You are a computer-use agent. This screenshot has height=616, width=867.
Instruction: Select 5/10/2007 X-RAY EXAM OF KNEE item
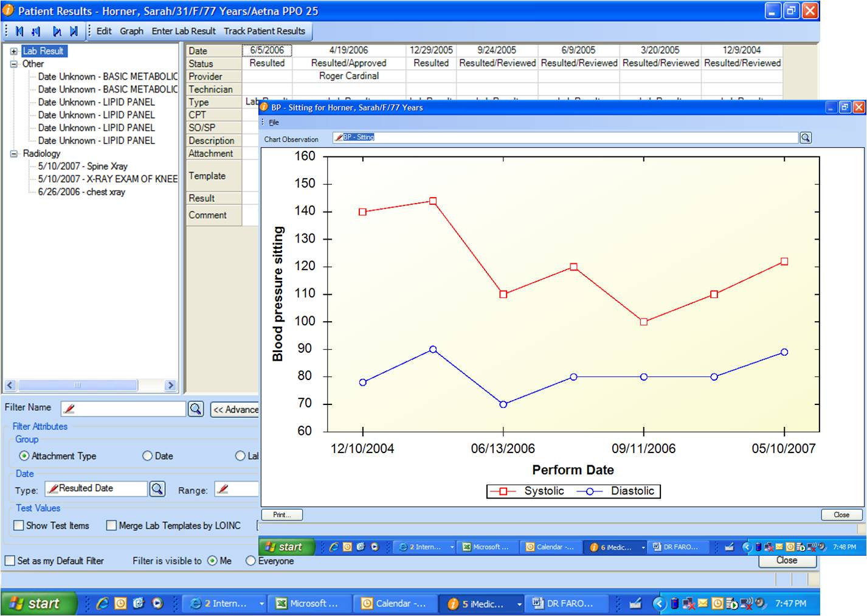pyautogui.click(x=108, y=179)
